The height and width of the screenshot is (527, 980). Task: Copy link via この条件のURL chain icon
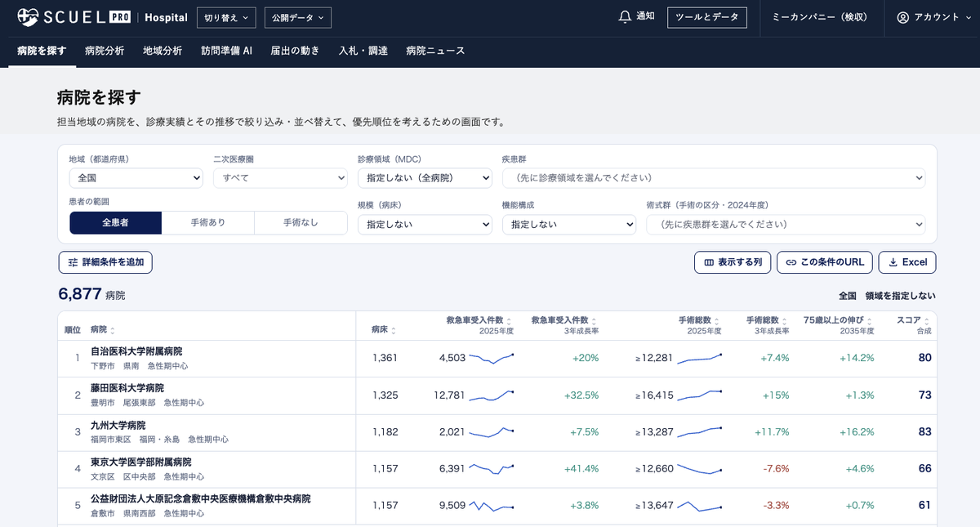[791, 262]
